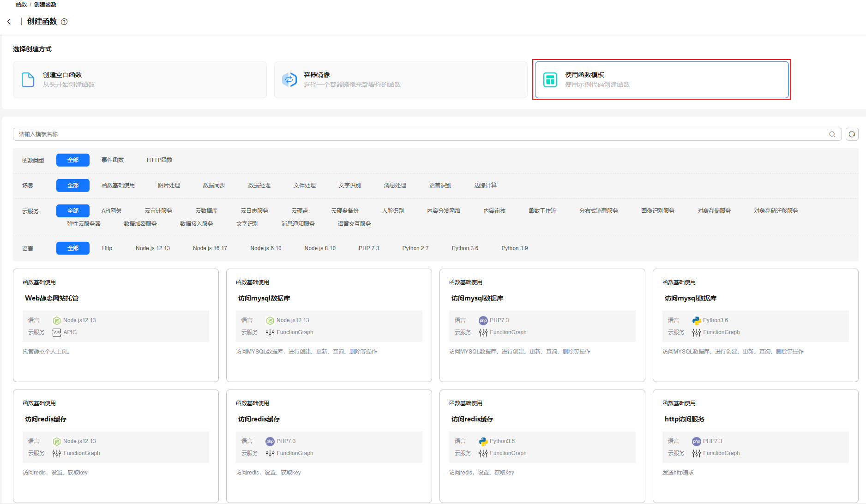Select Python 3.9 language filter
Image resolution: width=866 pixels, height=504 pixels.
[x=514, y=248]
